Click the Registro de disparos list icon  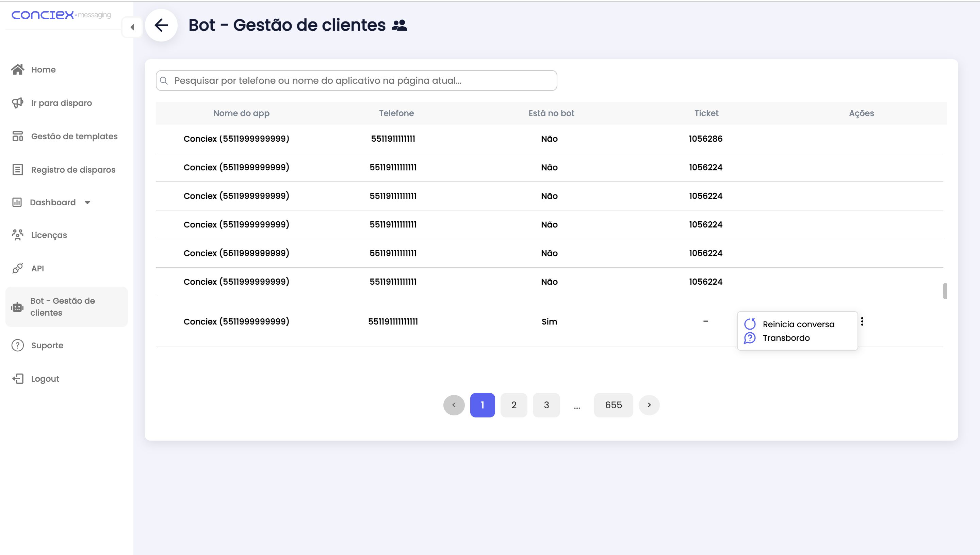click(x=17, y=170)
